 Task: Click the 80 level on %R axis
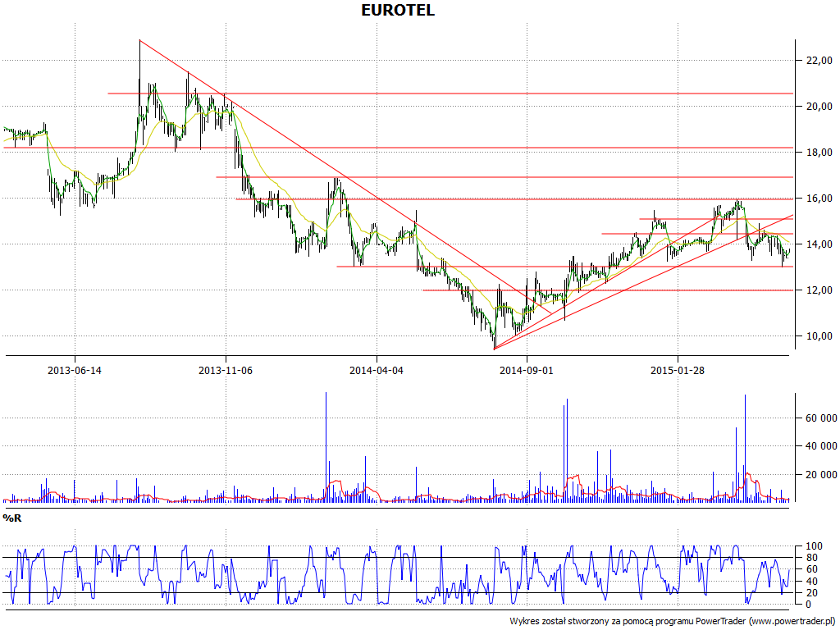point(811,558)
